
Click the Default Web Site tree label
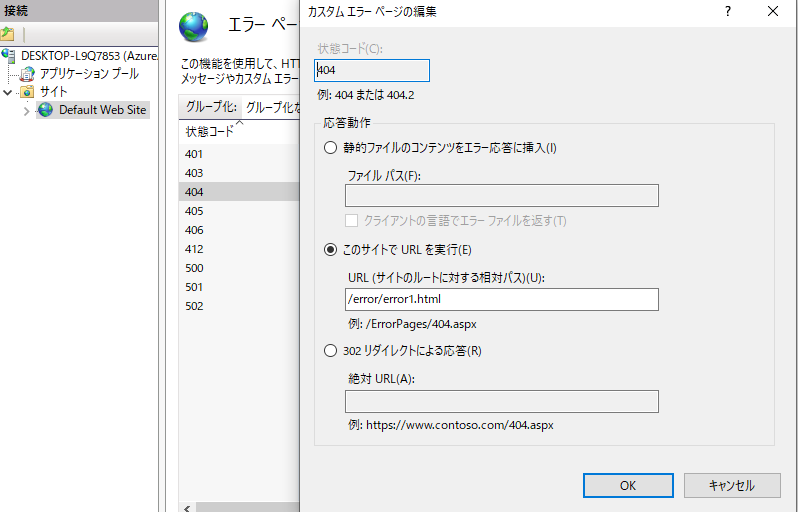[x=102, y=110]
